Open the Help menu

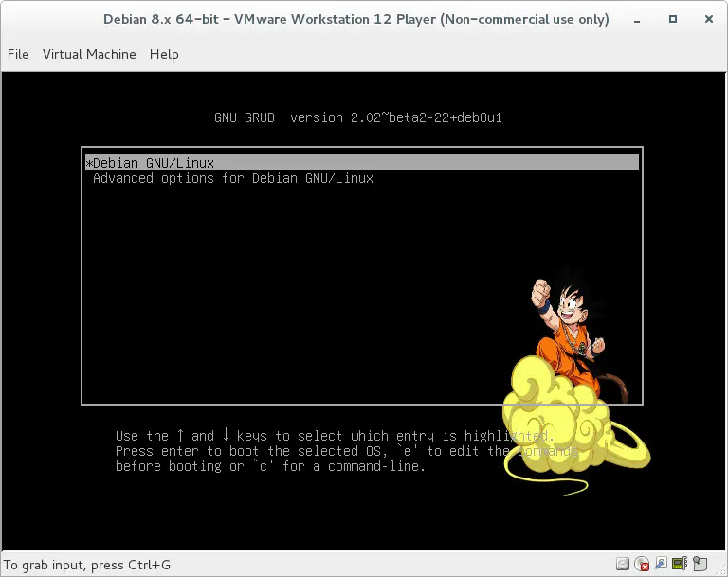pos(164,54)
